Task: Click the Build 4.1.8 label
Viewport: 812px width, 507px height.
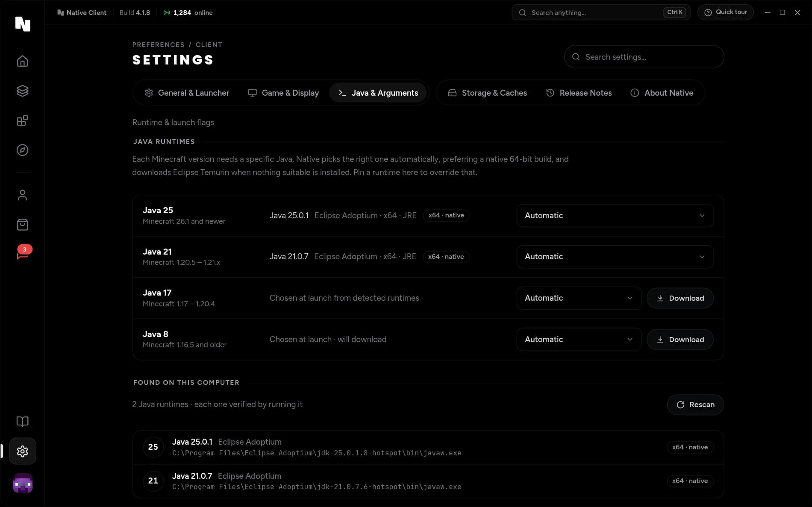Action: coord(135,13)
